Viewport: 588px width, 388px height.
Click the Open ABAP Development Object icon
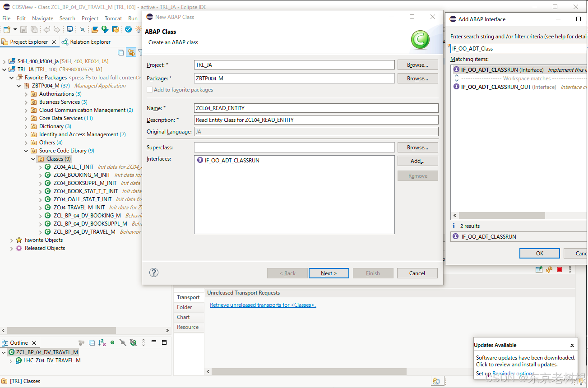click(x=95, y=29)
